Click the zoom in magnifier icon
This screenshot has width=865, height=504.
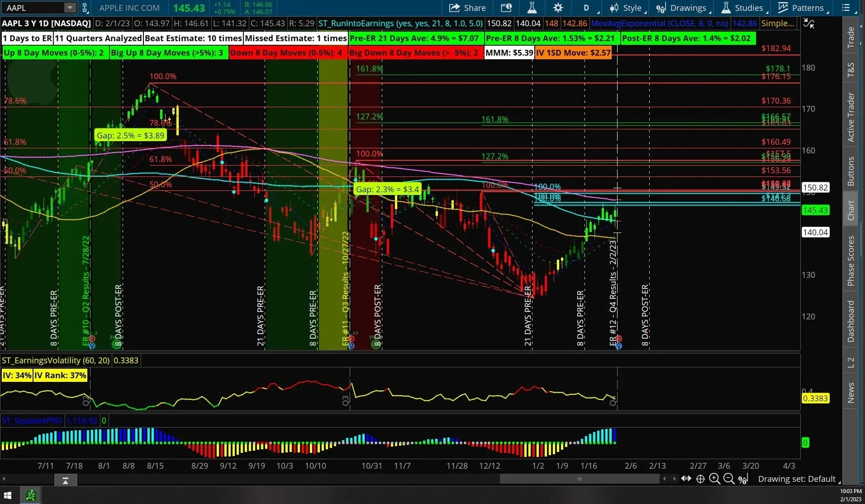[714, 479]
